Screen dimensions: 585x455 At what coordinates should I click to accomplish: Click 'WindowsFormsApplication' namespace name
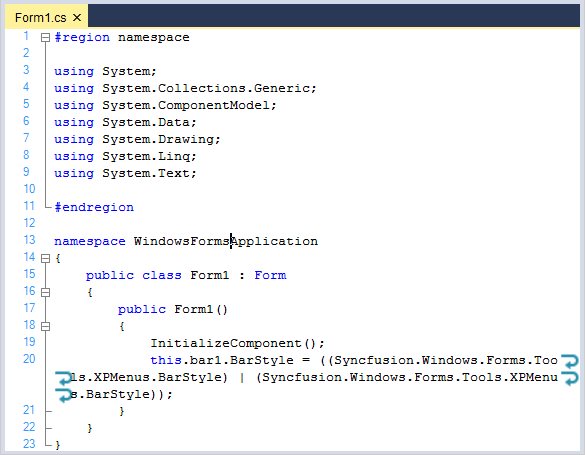[x=226, y=241]
